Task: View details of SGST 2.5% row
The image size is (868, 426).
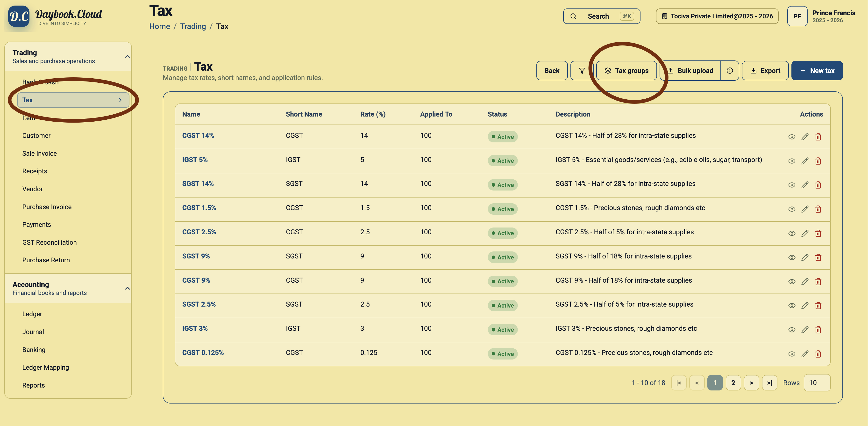Action: tap(791, 306)
